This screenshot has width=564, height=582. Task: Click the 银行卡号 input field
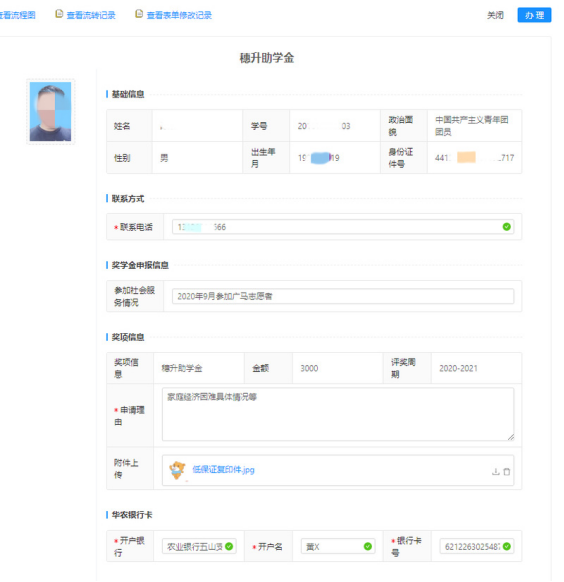(x=477, y=546)
